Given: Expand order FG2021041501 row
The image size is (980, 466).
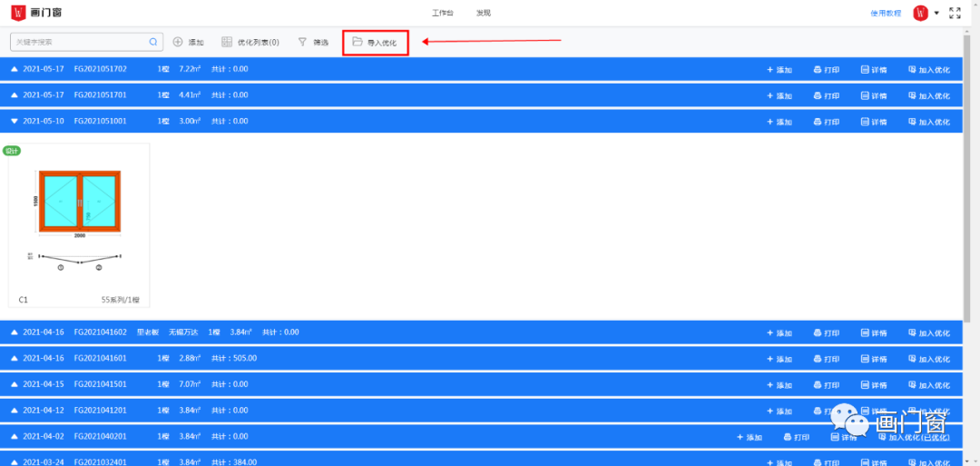Looking at the screenshot, I should click(x=15, y=384).
